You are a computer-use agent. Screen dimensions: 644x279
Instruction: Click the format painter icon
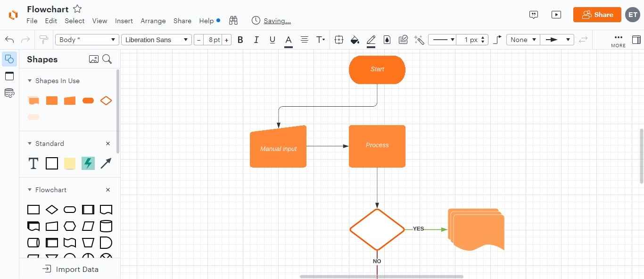click(44, 40)
